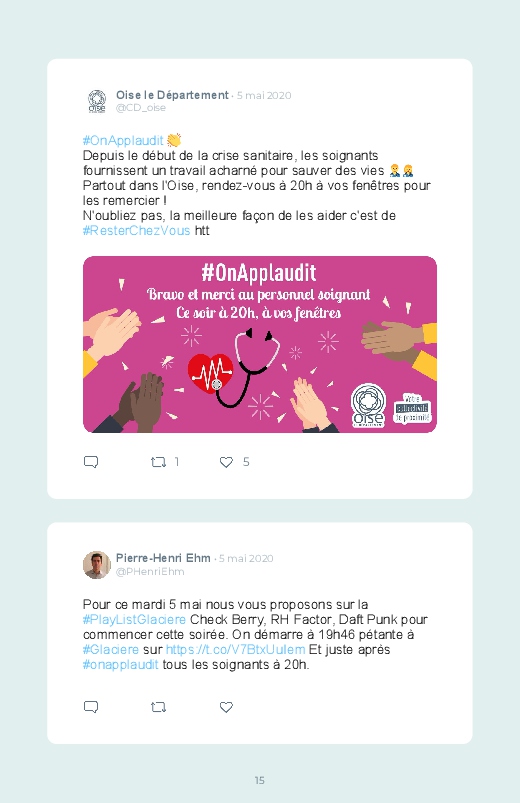Viewport: 520px width, 803px height.
Task: Click the reply icon on Oise tweet
Action: pos(91,462)
